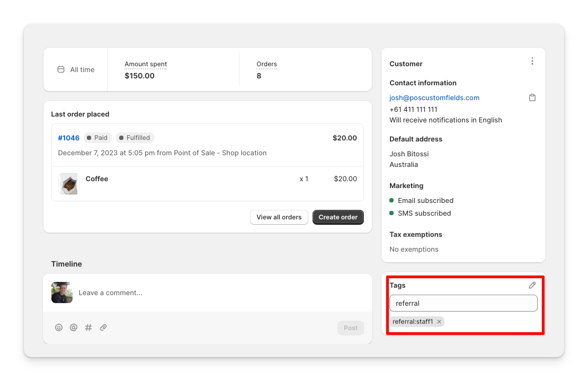Mention someone with the @ icon
The image size is (588, 381).
(x=74, y=327)
